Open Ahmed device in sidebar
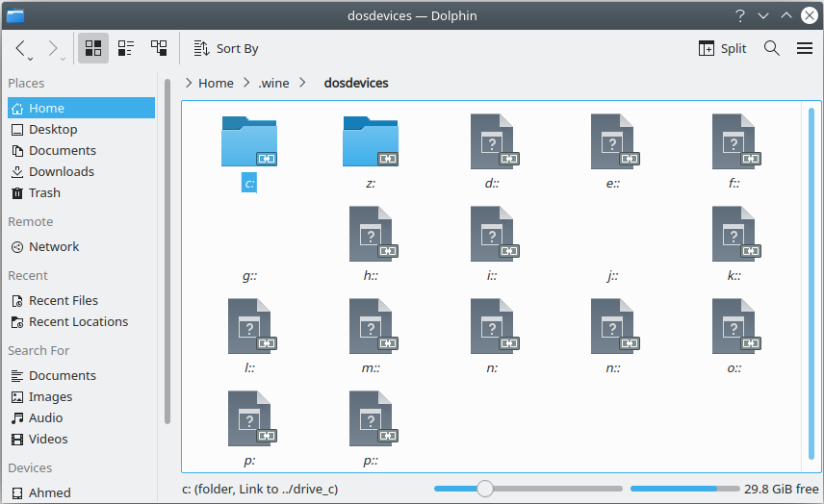This screenshot has width=824, height=504. 82,493
